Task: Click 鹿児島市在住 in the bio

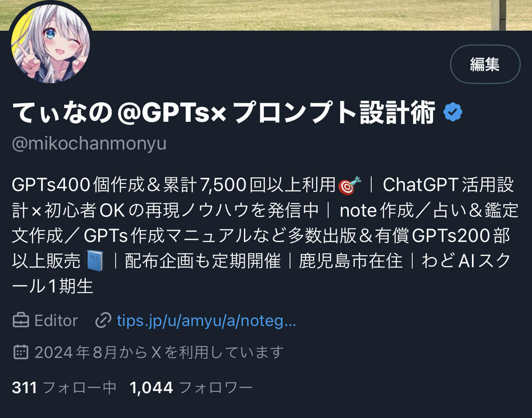Action: [x=351, y=261]
